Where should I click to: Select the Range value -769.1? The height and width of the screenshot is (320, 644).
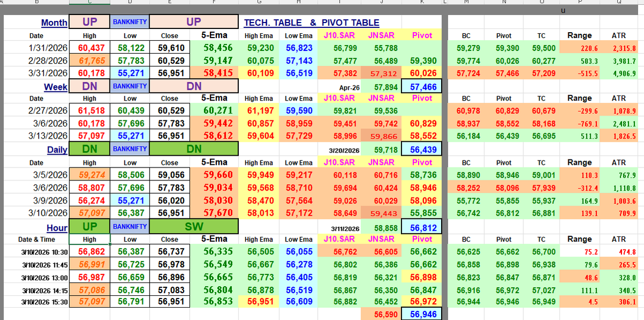(580, 123)
